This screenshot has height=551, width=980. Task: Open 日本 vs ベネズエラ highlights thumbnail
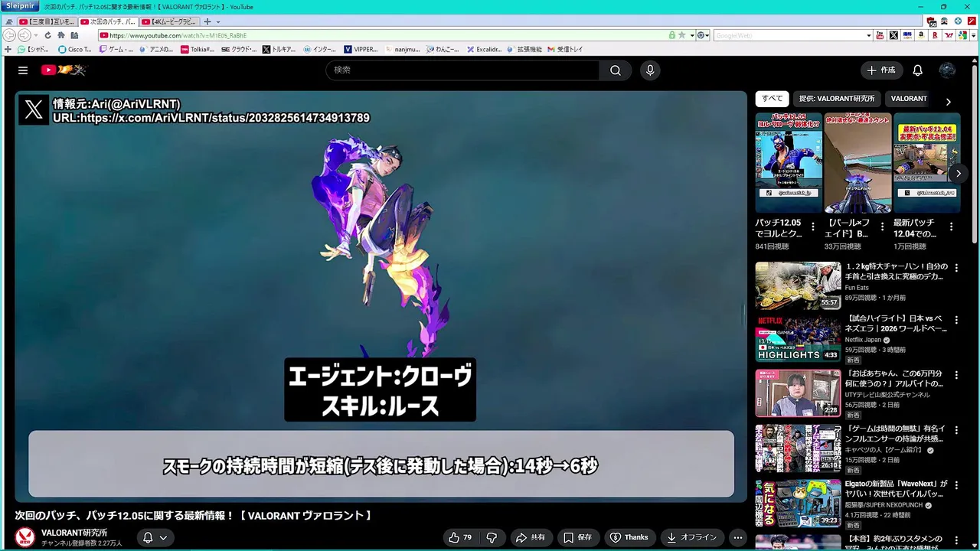point(798,337)
